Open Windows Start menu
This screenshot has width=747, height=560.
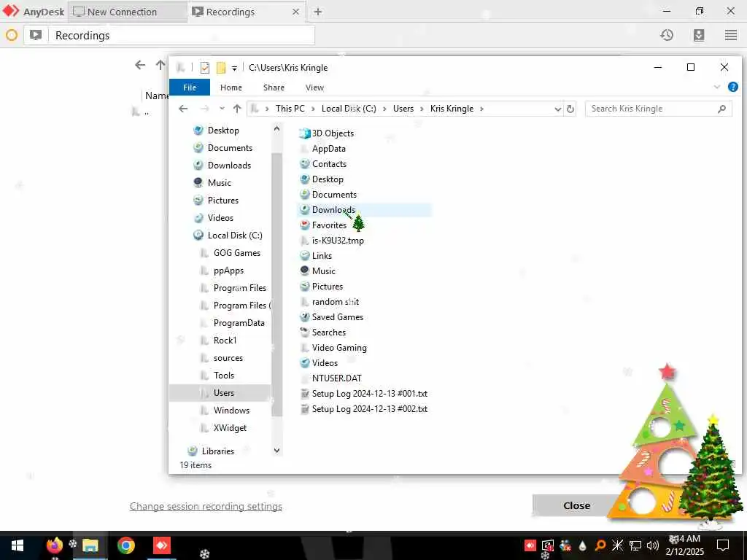[x=18, y=545]
